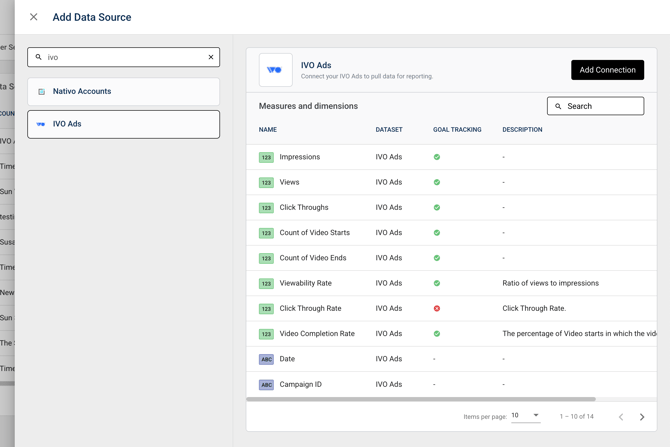Screen dimensions: 670x447
Task: Click the IVO Ads logo thumbnail
Action: point(275,70)
